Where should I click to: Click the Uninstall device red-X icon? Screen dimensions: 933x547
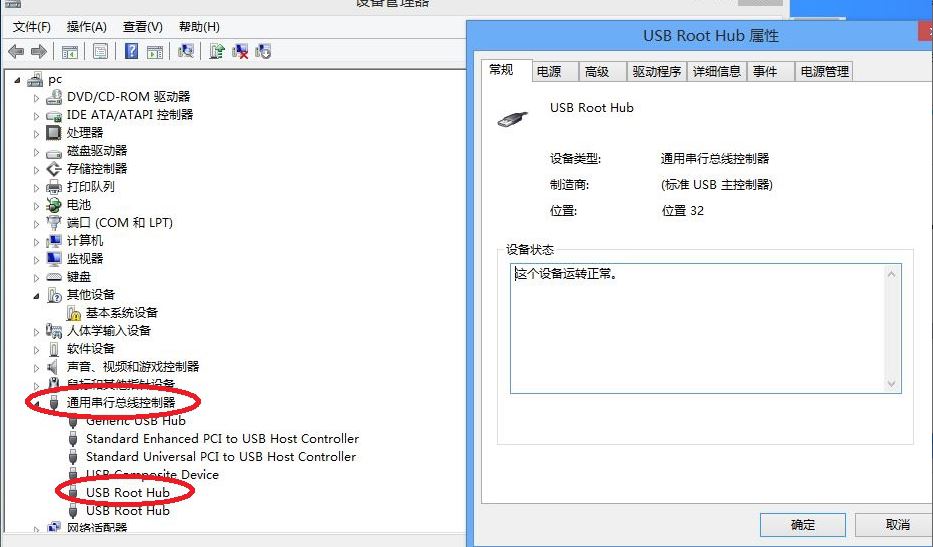point(240,52)
